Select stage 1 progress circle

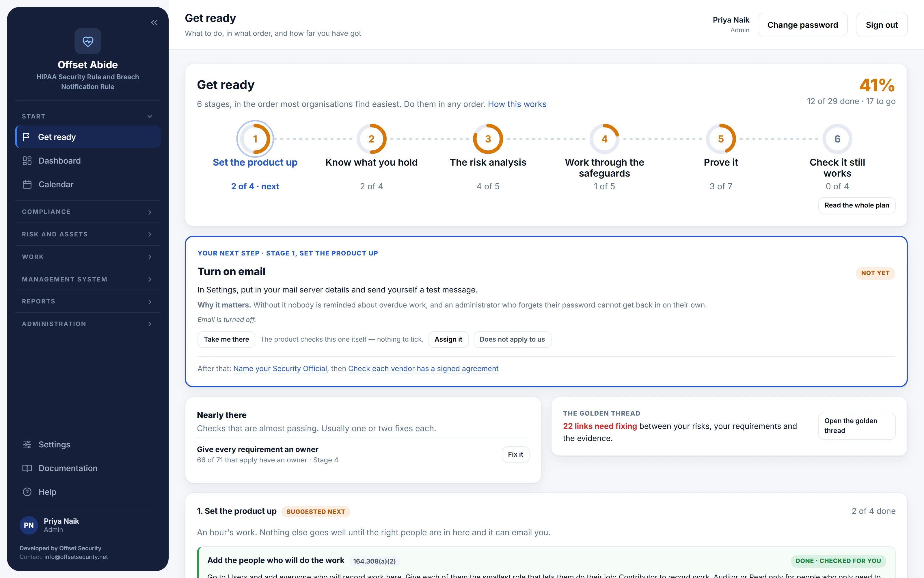coord(255,139)
